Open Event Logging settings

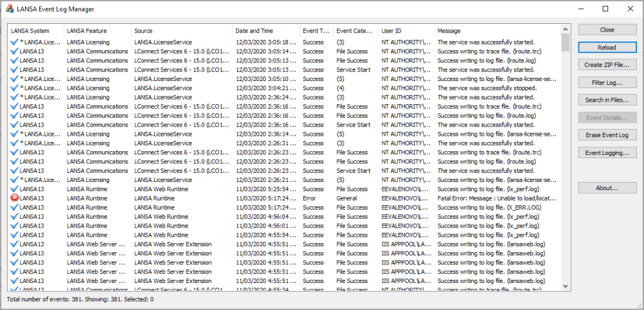607,153
